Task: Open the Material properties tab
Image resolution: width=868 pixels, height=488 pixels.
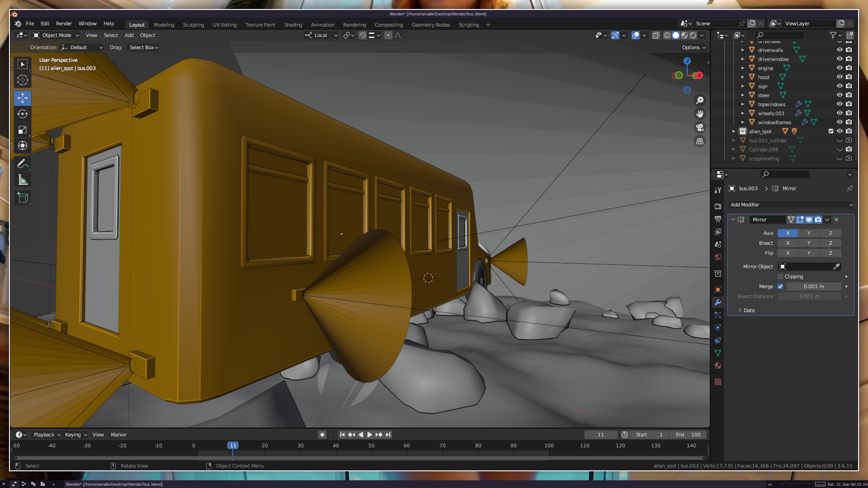Action: coord(718,366)
